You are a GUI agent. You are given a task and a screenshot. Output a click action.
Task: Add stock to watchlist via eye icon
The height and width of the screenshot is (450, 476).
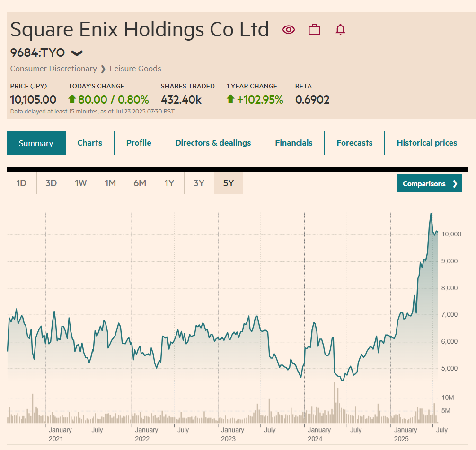click(x=289, y=30)
